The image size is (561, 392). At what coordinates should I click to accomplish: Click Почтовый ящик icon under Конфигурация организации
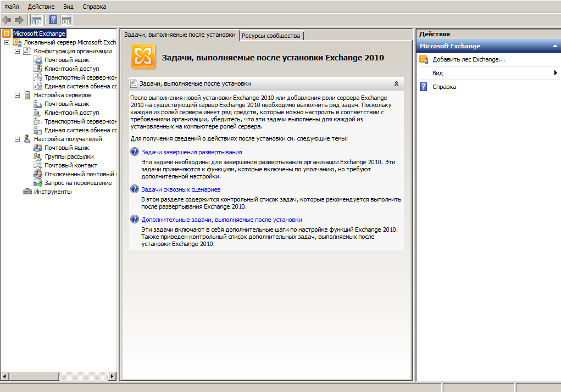(x=37, y=60)
